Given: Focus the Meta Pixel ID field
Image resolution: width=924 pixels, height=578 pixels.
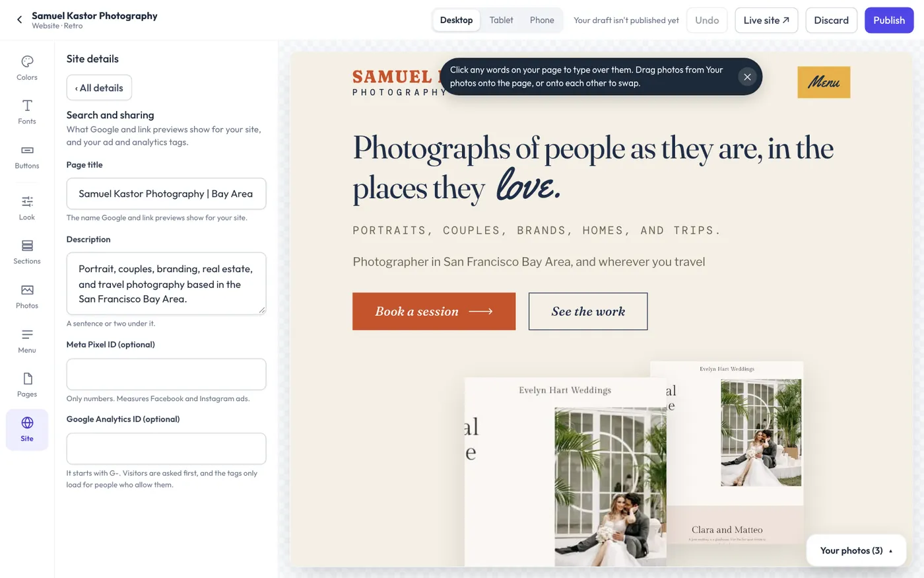Looking at the screenshot, I should point(166,375).
